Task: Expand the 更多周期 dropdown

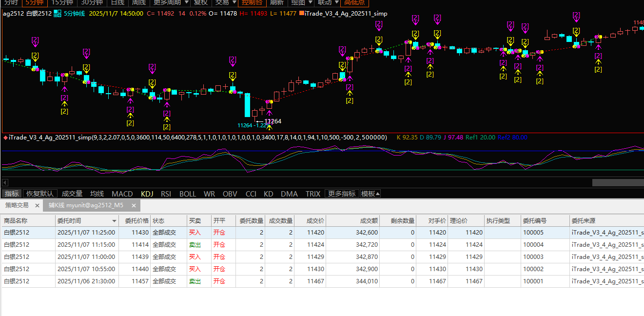Action: [x=171, y=2]
